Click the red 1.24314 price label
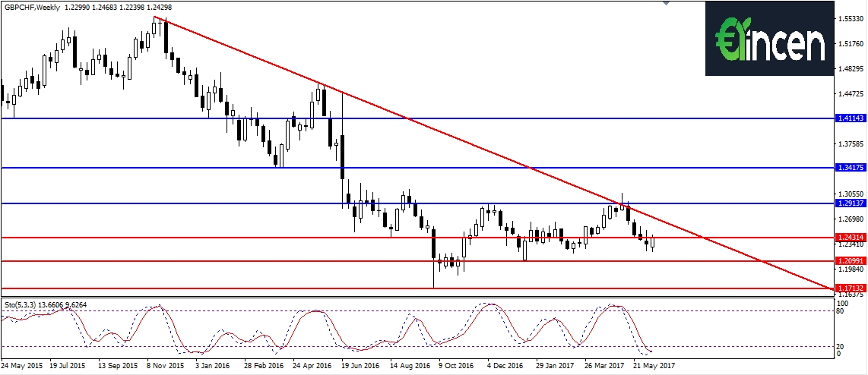868x375 pixels. [850, 238]
